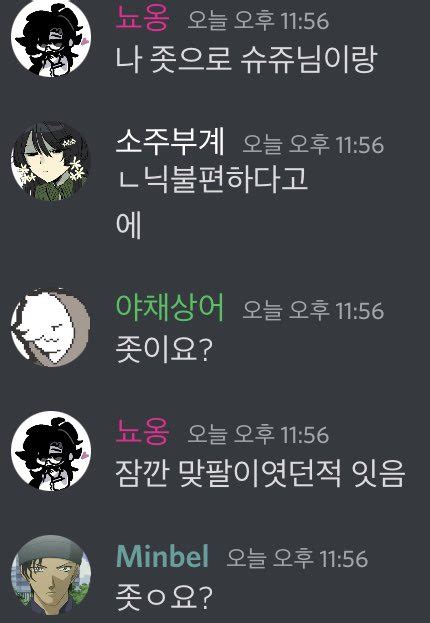430x623 pixels.
Task: Click the timestamp next to Minbel
Action: point(297,558)
